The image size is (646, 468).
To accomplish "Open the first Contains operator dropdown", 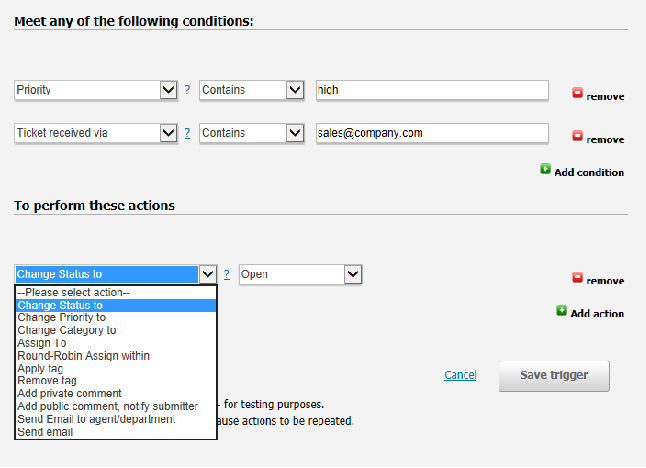I will [294, 90].
